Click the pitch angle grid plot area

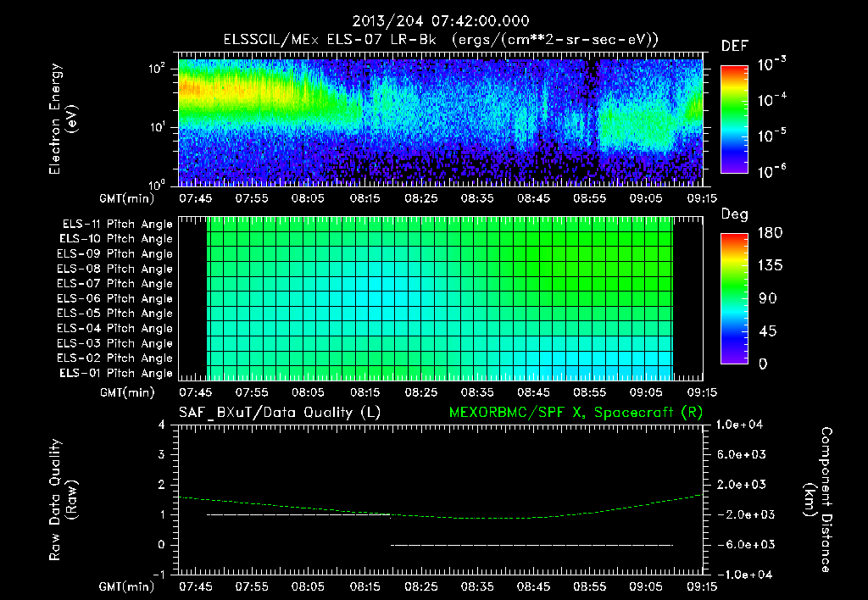(x=440, y=298)
